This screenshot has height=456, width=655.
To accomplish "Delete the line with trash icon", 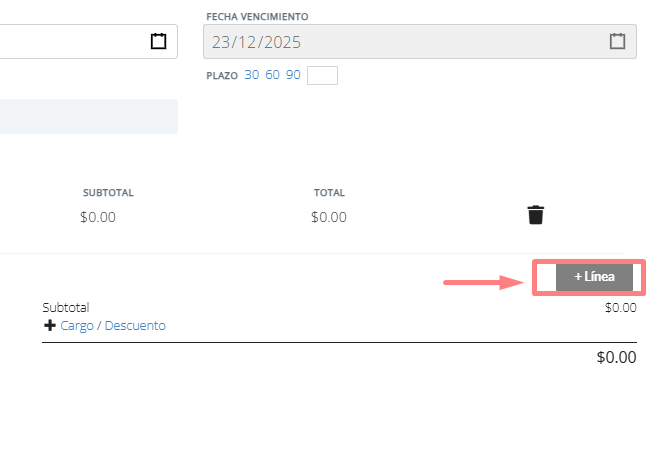I will tap(536, 215).
